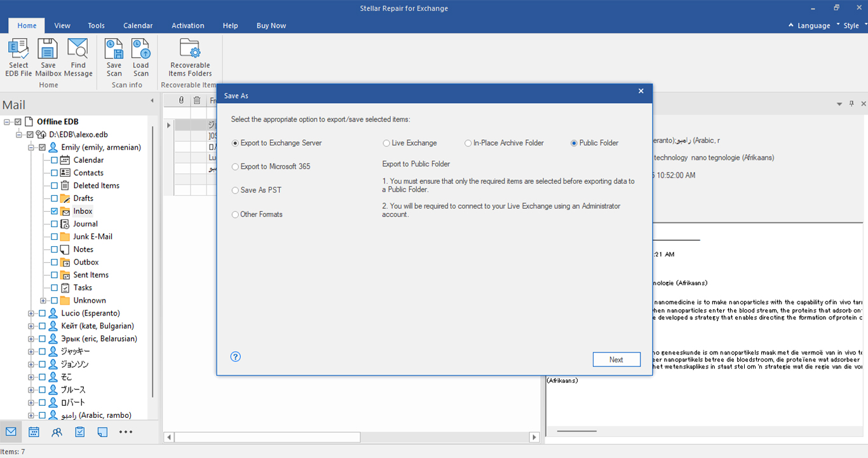Choose Other Formats option
This screenshot has height=458, width=868.
pyautogui.click(x=257, y=214)
